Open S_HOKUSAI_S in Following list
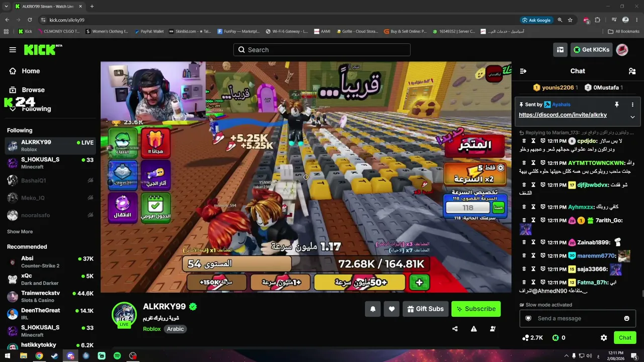Screen dimensions: 644x362 (x=49, y=163)
